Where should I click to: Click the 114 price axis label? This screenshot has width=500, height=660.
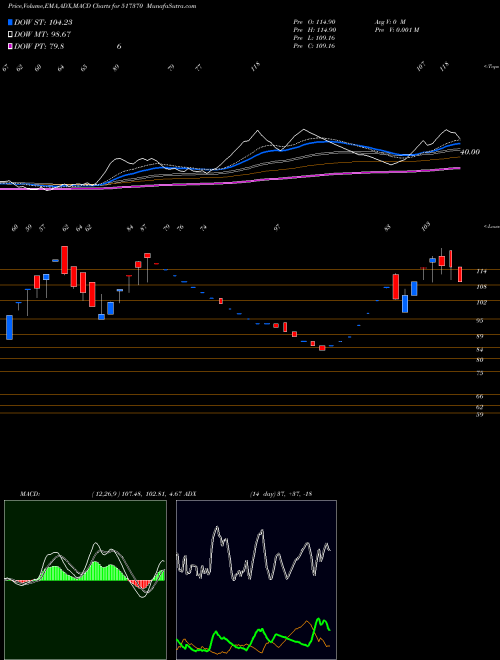pos(481,271)
